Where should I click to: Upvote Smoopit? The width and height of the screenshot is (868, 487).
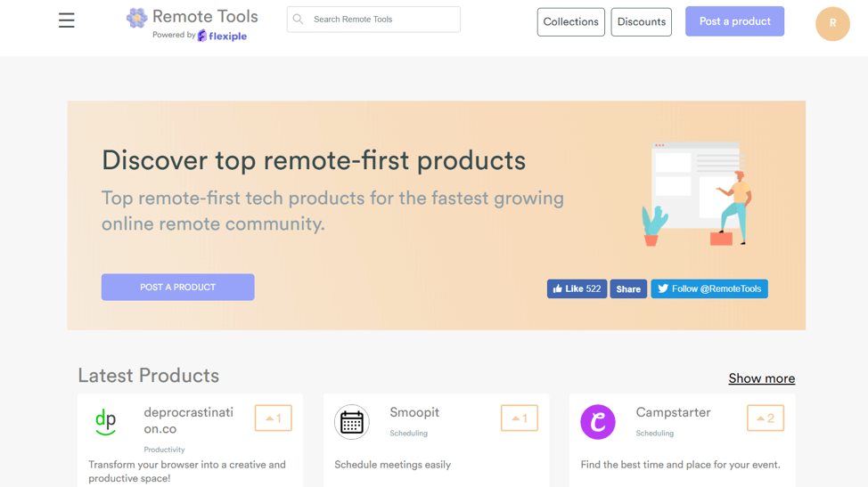520,418
